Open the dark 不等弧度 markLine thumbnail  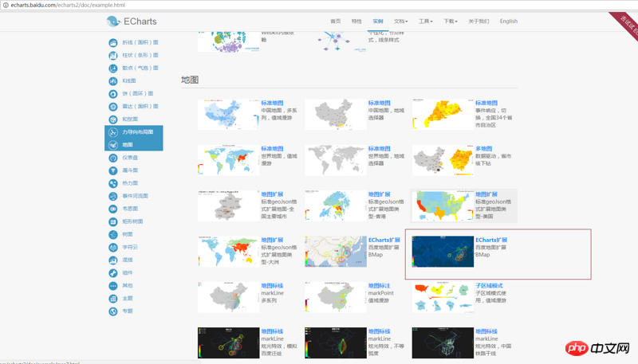[x=336, y=342]
